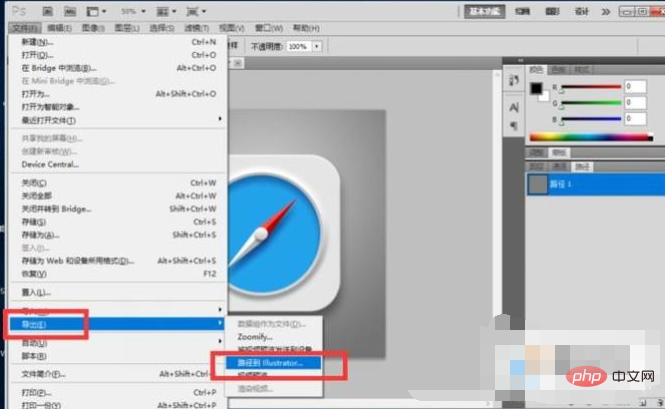This screenshot has height=409, width=665.
Task: Choose Open as Smart Object item
Action: point(118,107)
